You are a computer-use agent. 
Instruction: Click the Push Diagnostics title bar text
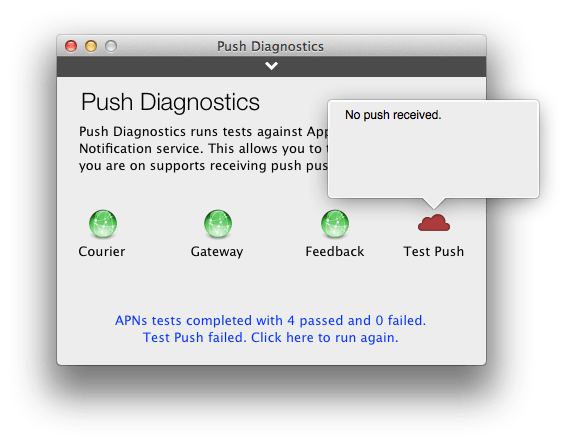(270, 47)
